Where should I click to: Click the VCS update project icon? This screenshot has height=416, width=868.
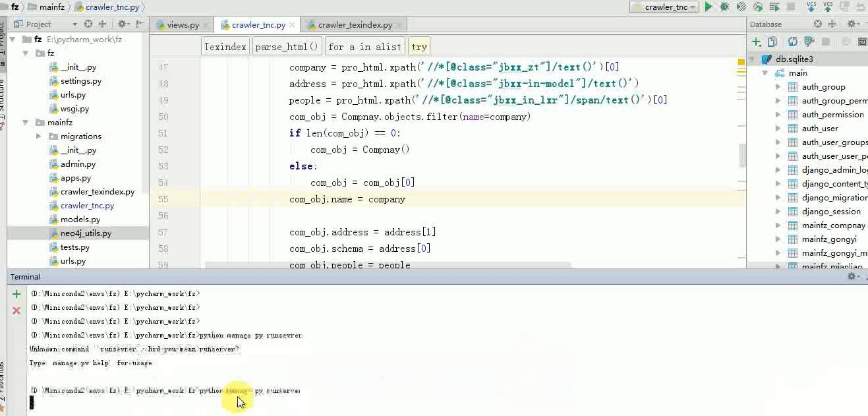click(811, 7)
